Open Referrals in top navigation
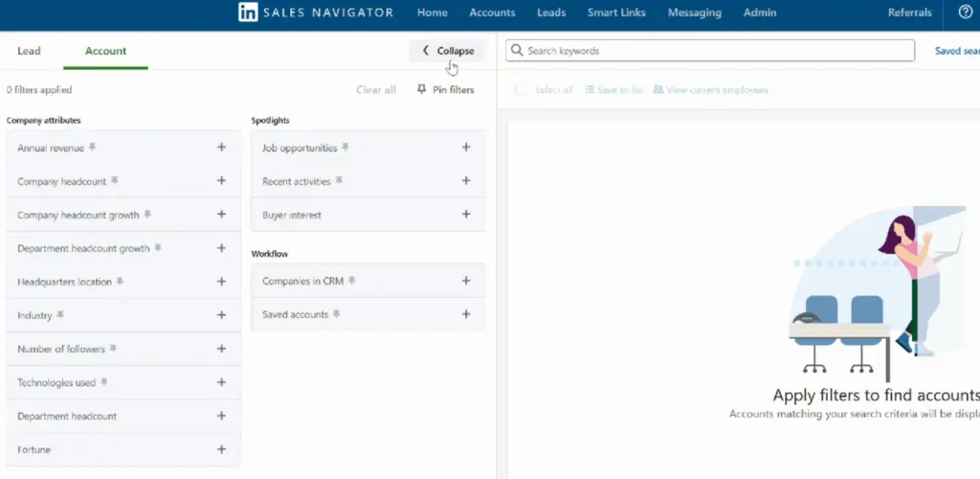Image resolution: width=980 pixels, height=479 pixels. pyautogui.click(x=909, y=12)
